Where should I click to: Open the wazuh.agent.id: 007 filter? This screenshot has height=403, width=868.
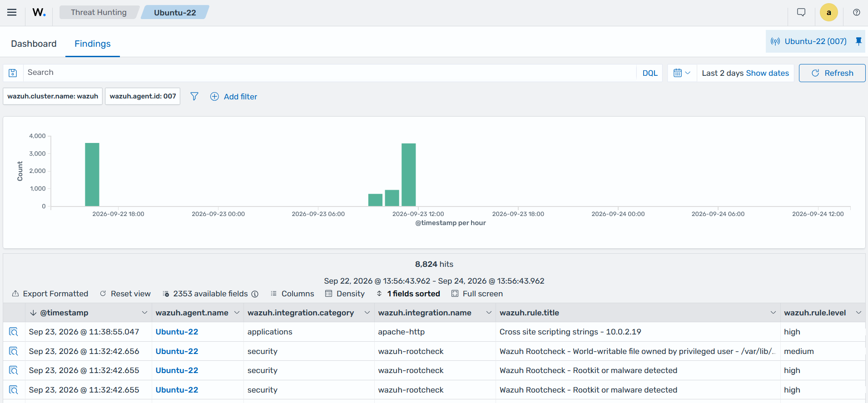143,96
